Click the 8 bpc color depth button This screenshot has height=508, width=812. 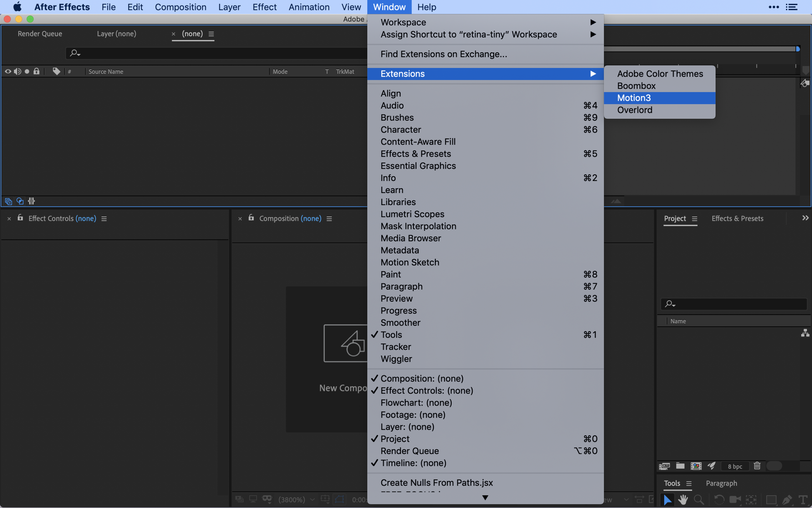click(x=735, y=466)
